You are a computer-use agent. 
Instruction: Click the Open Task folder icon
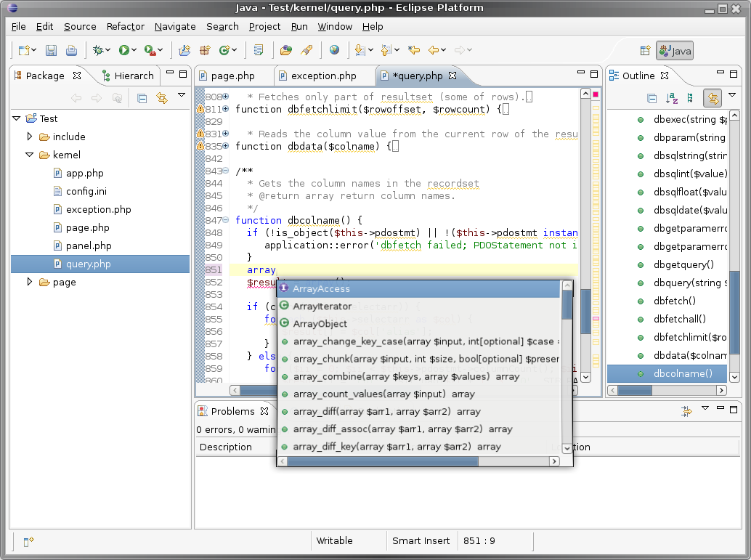pyautogui.click(x=286, y=50)
